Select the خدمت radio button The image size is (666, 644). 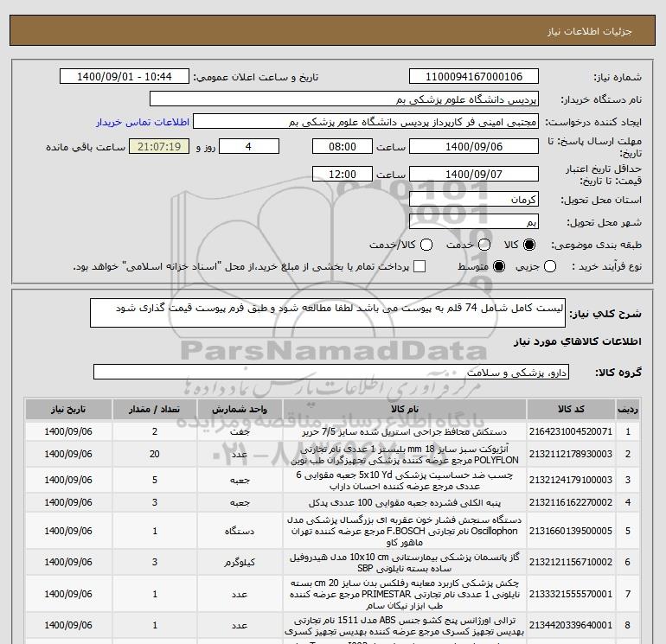pos(484,245)
